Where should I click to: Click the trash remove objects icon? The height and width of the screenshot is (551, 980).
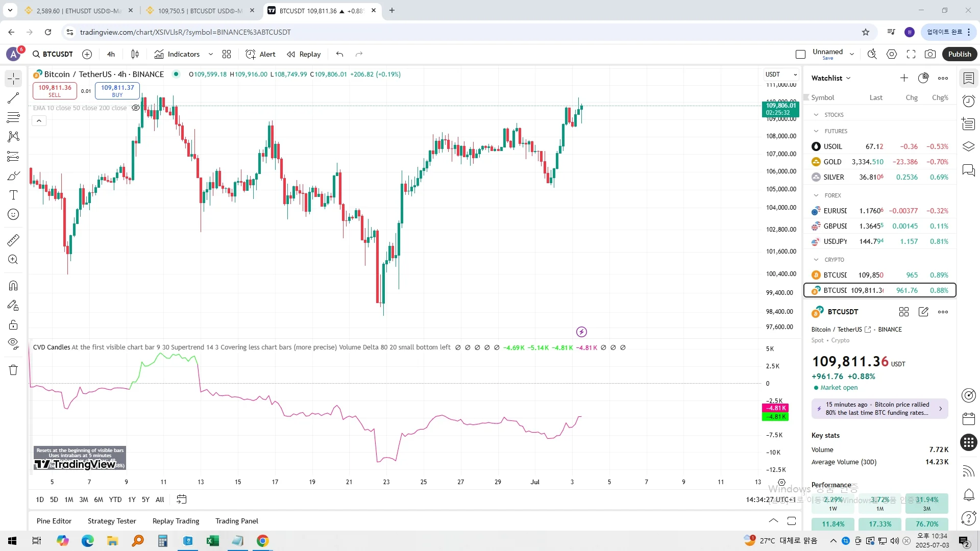tap(13, 370)
